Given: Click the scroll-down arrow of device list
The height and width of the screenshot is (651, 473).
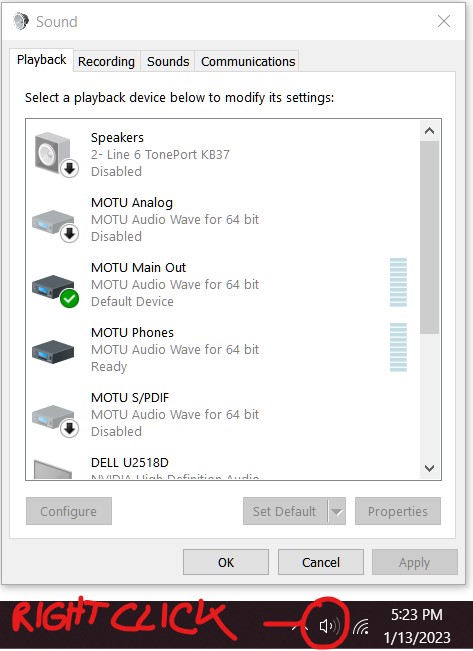Looking at the screenshot, I should 429,468.
